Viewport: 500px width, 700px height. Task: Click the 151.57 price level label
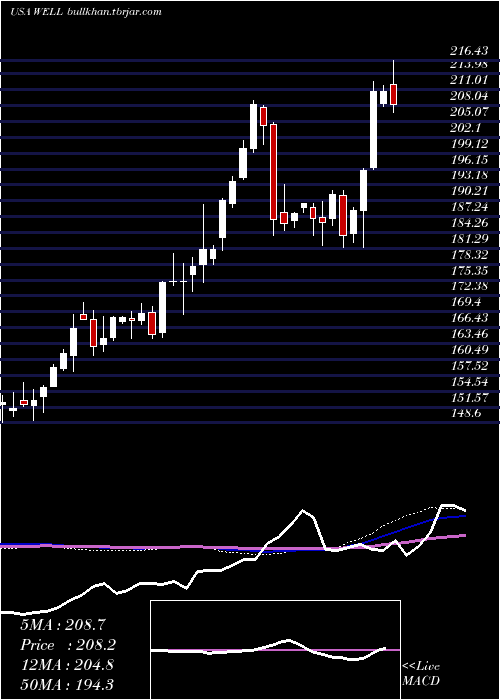pyautogui.click(x=468, y=398)
